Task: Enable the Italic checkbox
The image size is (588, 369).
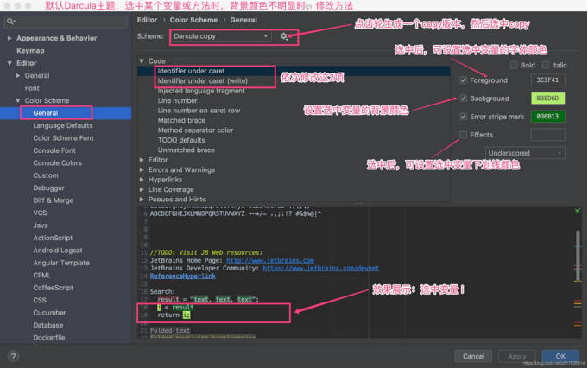Action: pos(545,66)
